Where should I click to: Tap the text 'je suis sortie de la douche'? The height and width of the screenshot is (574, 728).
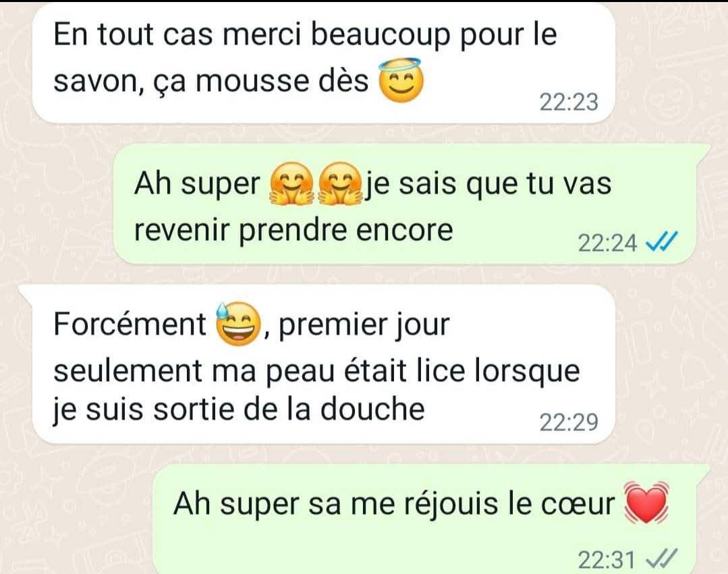pyautogui.click(x=239, y=409)
